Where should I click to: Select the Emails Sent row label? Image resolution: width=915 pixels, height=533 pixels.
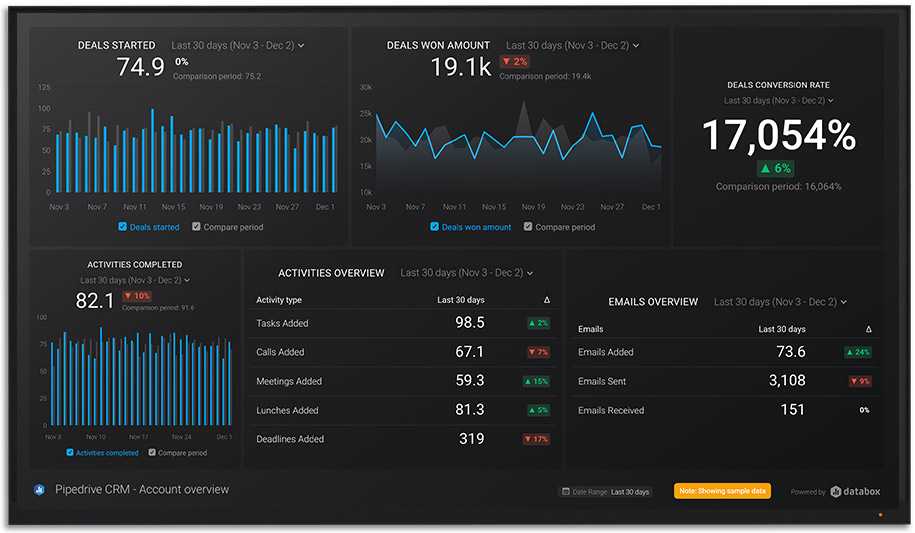602,382
